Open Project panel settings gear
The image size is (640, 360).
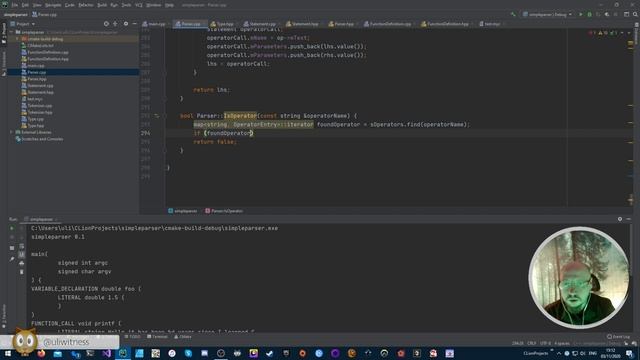tap(126, 24)
